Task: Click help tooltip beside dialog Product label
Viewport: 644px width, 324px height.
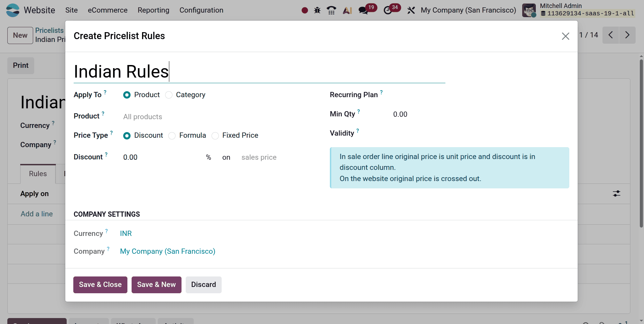Action: click(103, 114)
